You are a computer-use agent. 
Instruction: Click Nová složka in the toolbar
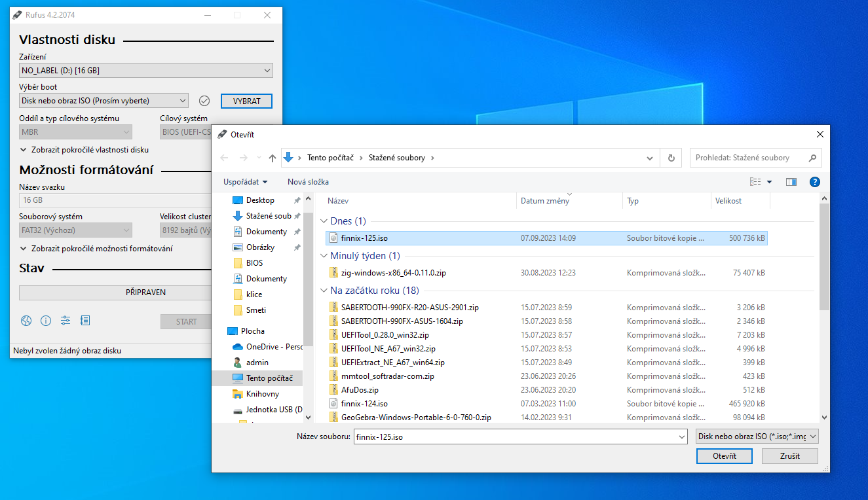click(x=308, y=182)
